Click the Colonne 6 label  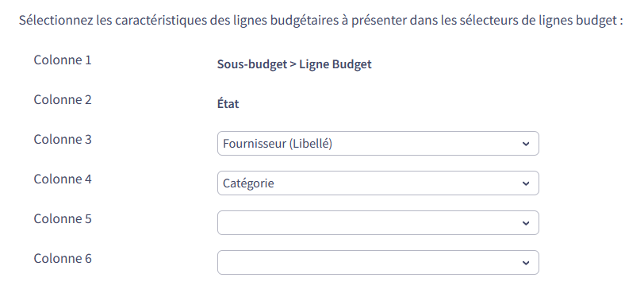pos(63,259)
